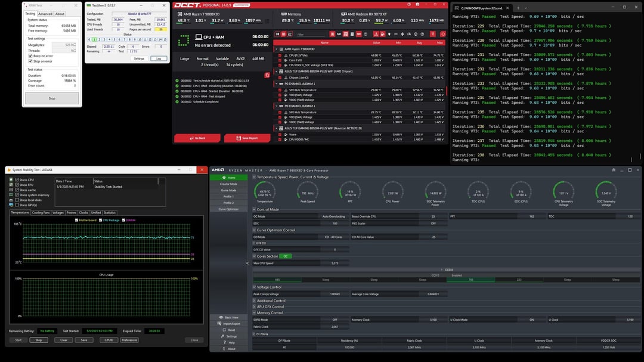The width and height of the screenshot is (644, 362).
Task: Collapse the AMD Ryzen 7 9800X3D sensor group
Action: coord(277,49)
